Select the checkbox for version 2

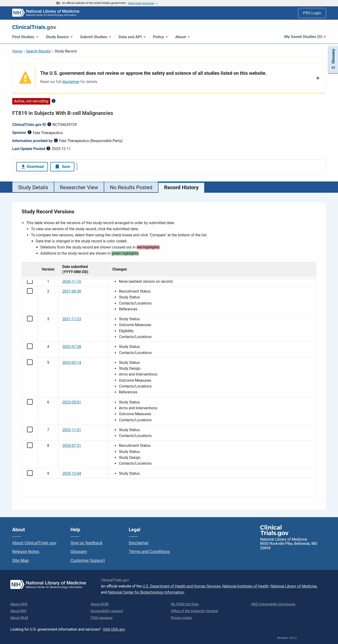(30, 291)
